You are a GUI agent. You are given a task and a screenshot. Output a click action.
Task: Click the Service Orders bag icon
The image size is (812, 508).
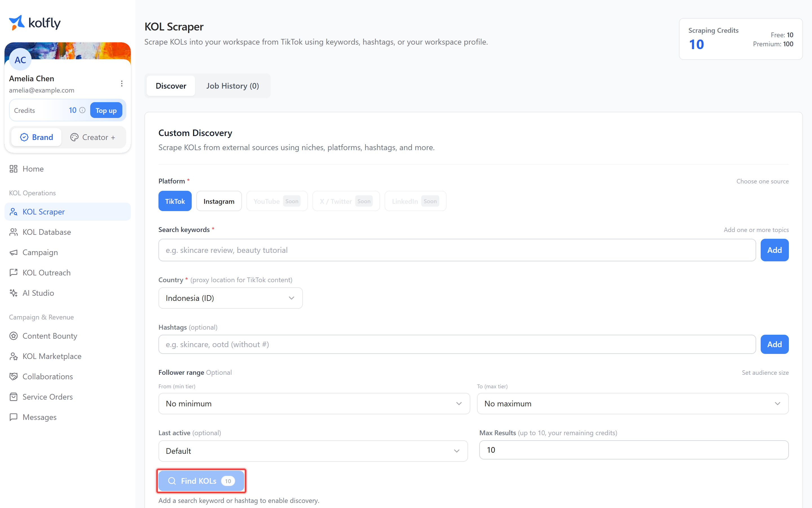click(14, 397)
